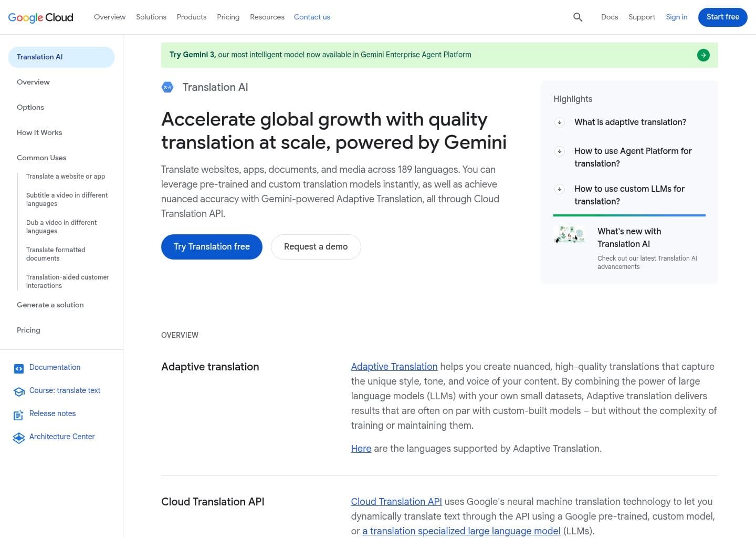Click the Documentation code icon

pyautogui.click(x=19, y=369)
